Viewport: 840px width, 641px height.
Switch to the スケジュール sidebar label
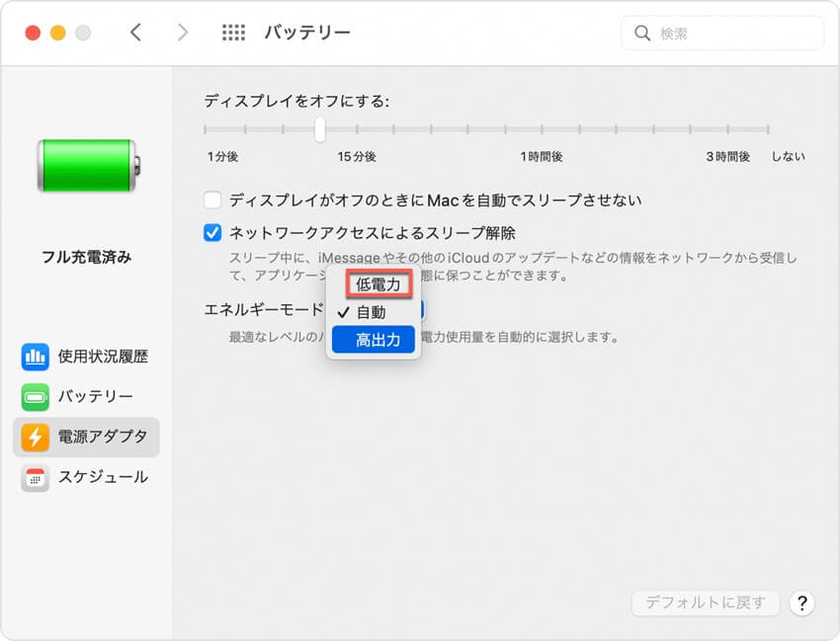[x=103, y=477]
